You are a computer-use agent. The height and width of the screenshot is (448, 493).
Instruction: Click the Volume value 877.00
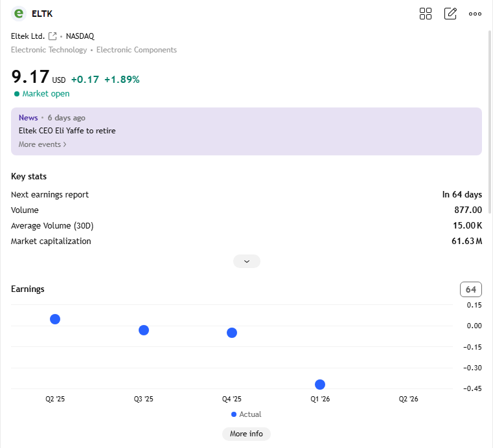[x=468, y=210]
